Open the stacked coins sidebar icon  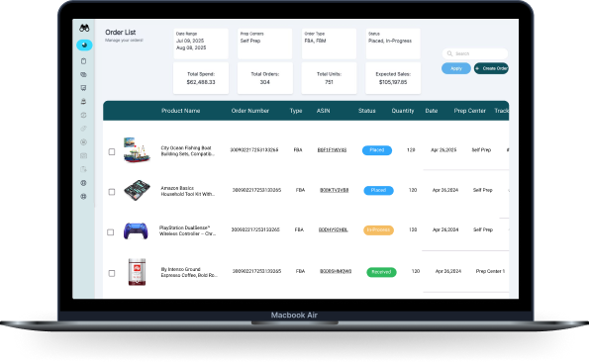coord(84,74)
